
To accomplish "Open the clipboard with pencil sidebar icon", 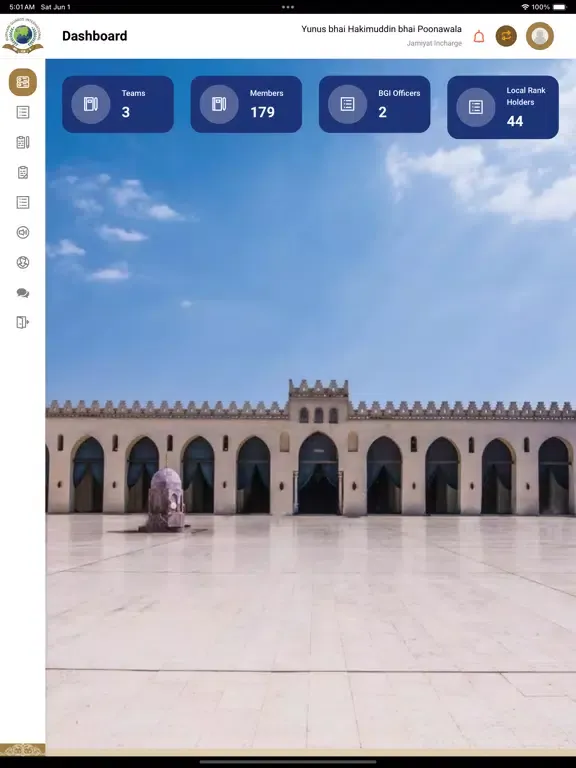I will [23, 142].
